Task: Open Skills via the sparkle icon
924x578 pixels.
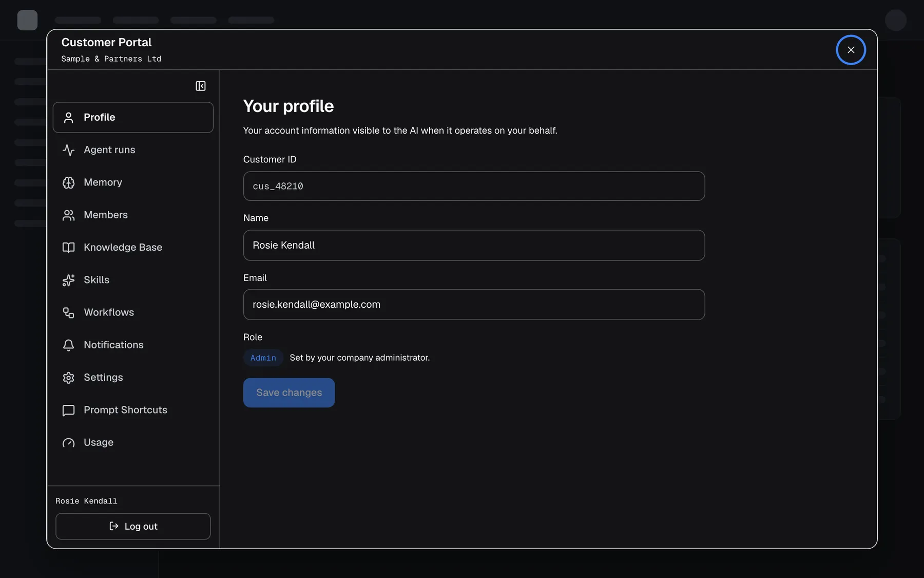Action: [x=68, y=280]
